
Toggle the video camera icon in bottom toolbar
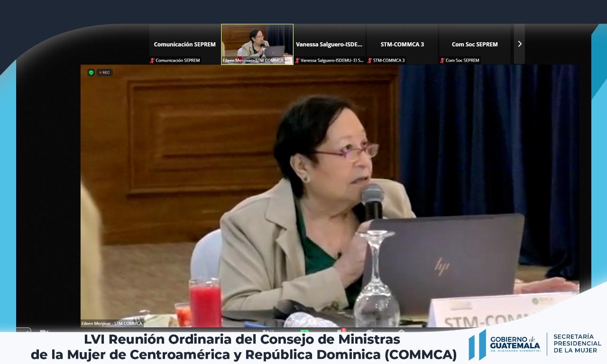click(44, 330)
